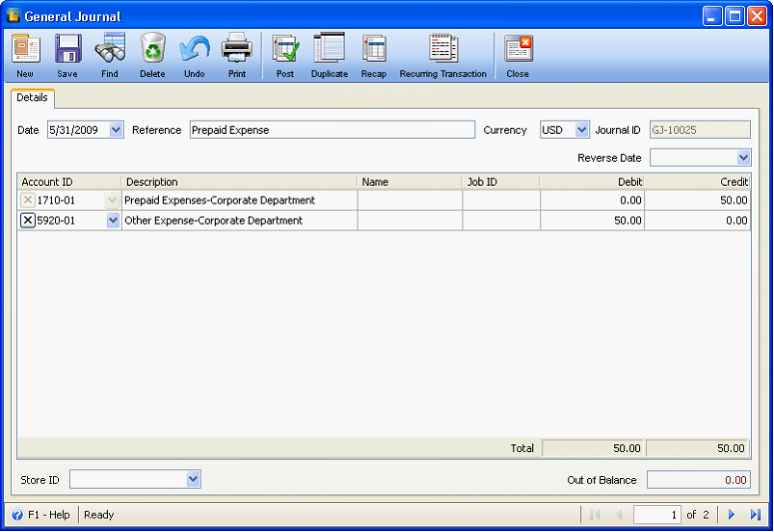The image size is (774, 532).
Task: Open Recurring Transaction settings
Action: [443, 48]
